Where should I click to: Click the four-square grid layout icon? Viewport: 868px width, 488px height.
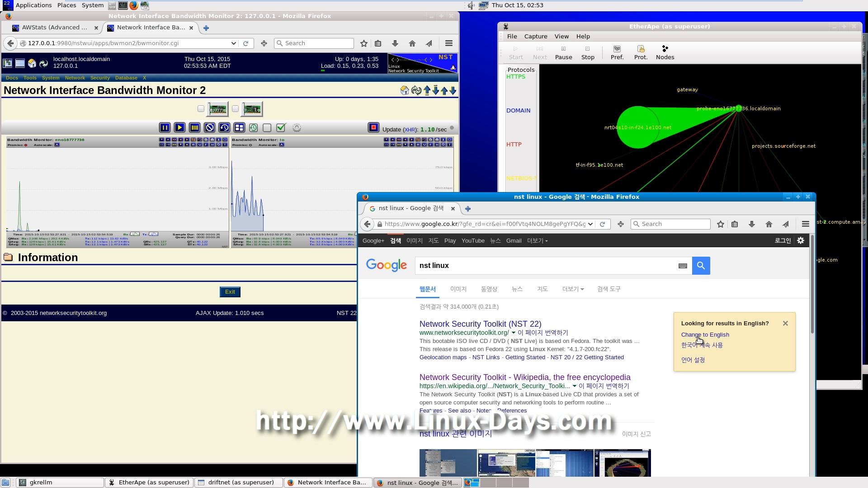point(239,128)
